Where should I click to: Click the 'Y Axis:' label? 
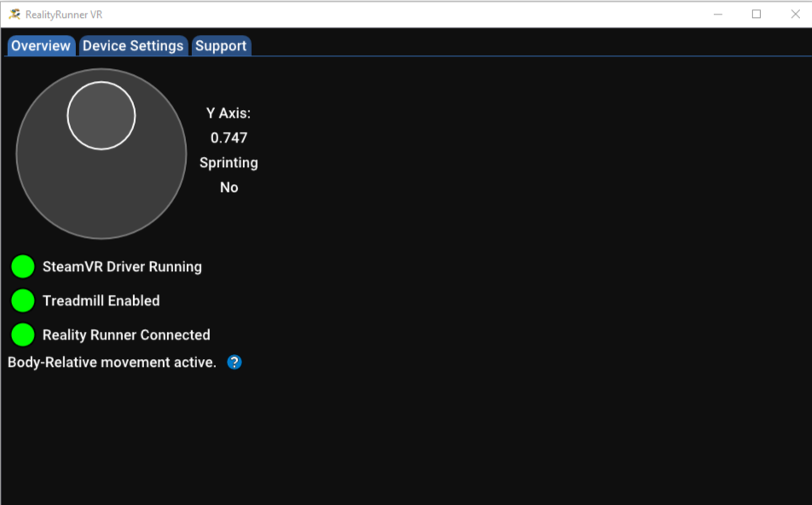(229, 113)
